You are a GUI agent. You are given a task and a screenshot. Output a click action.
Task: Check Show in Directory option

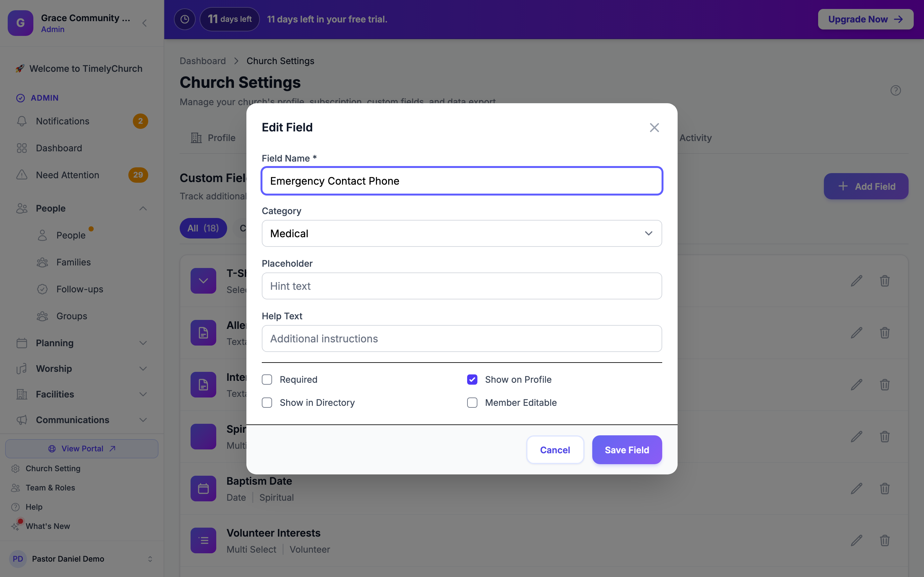[x=267, y=403]
